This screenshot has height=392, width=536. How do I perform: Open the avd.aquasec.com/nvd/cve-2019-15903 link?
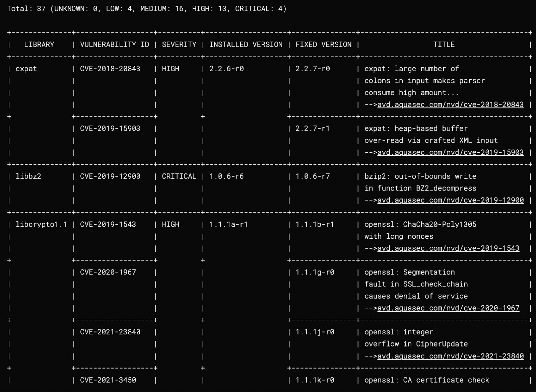point(450,153)
